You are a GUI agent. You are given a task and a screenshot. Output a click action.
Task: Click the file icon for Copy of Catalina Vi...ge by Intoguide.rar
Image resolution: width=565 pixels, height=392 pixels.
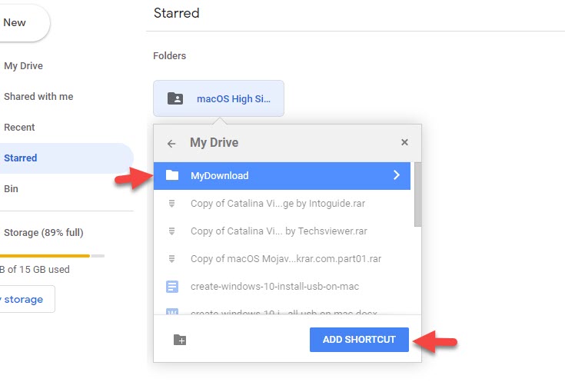point(172,204)
